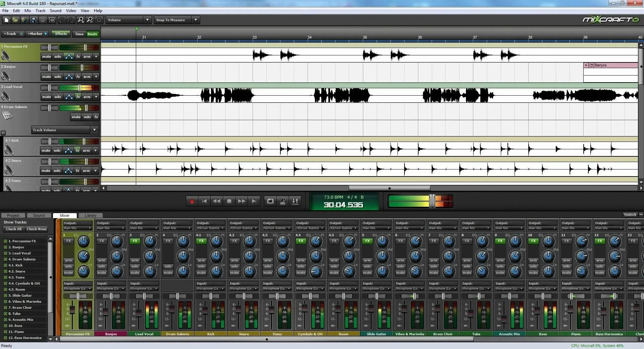Uncheck the 8. Tuba track checkbox
Image resolution: width=644 pixels, height=349 pixels.
point(5,314)
